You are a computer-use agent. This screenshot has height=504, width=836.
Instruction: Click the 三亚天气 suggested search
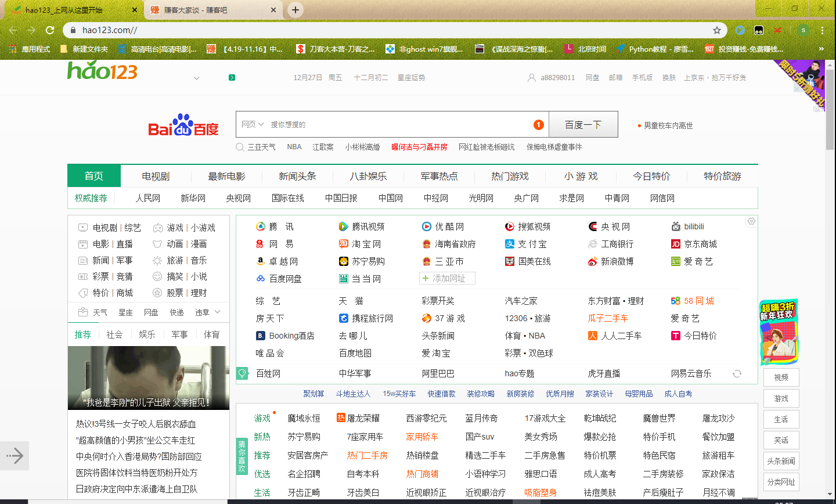(x=262, y=147)
